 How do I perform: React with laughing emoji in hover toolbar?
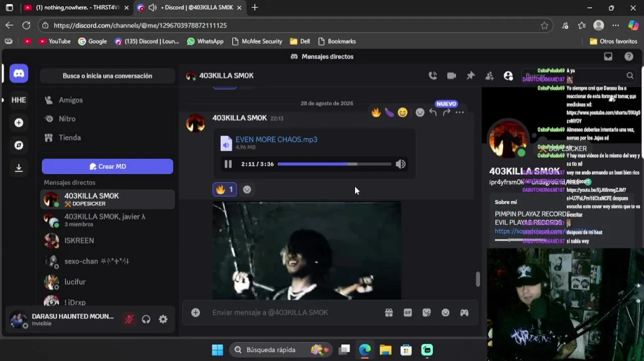(402, 113)
